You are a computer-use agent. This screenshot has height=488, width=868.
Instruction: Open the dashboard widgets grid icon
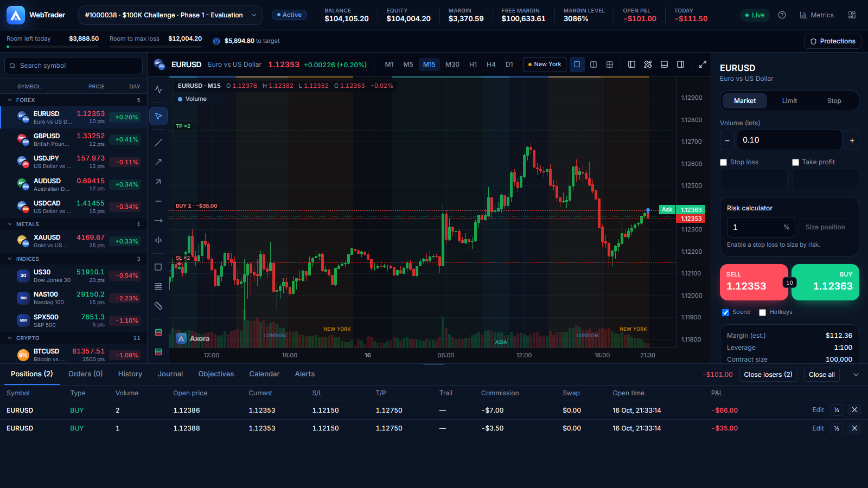coord(852,15)
